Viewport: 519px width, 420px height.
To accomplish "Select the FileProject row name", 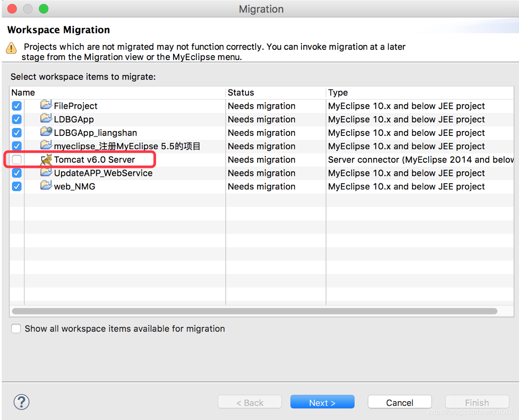I will point(75,106).
